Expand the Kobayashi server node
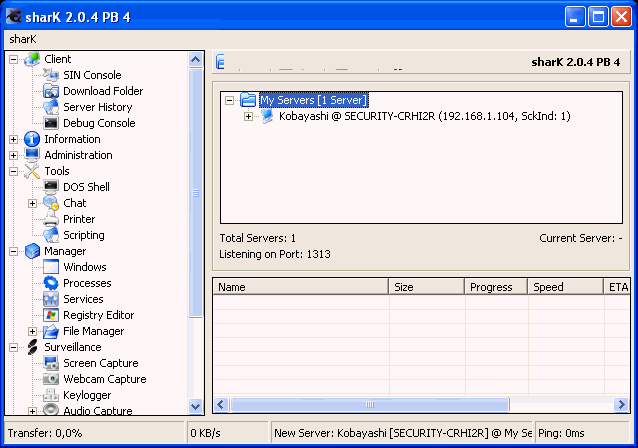The image size is (638, 448). click(248, 116)
